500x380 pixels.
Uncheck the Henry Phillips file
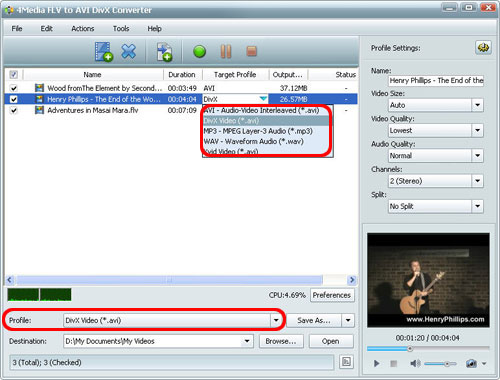(14, 99)
